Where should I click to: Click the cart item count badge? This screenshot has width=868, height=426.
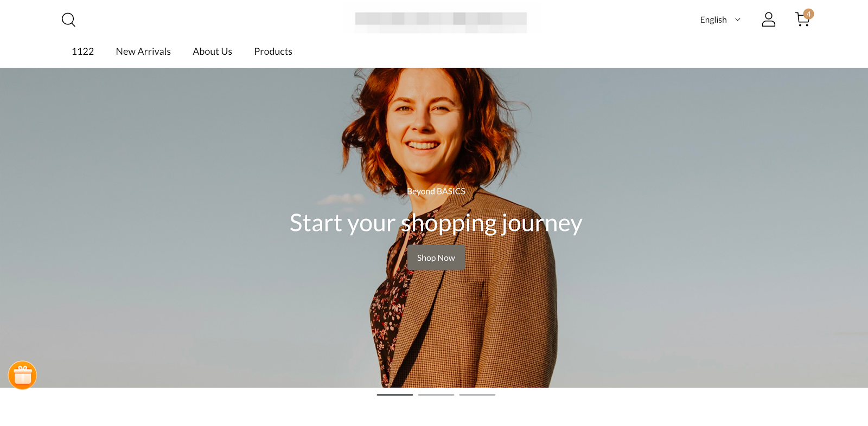pos(808,14)
